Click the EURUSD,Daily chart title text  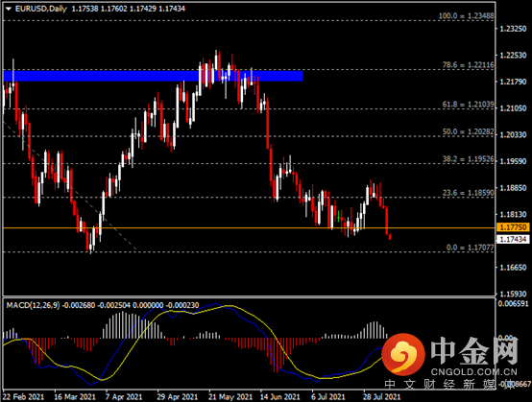pos(41,9)
